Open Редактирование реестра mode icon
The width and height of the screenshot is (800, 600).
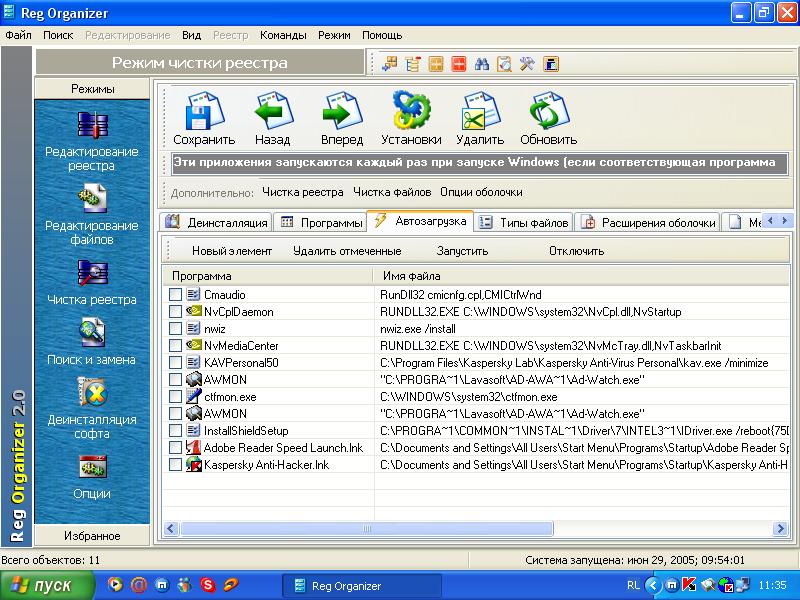point(92,125)
